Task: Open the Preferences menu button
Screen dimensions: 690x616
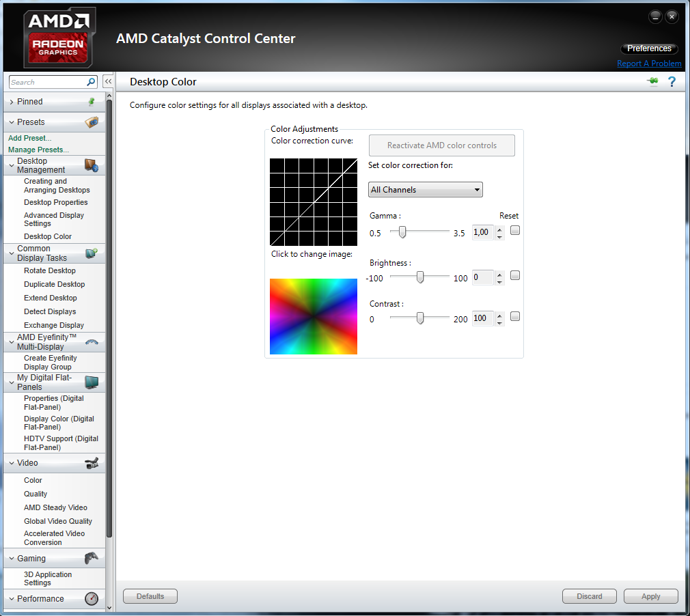Action: pos(649,48)
